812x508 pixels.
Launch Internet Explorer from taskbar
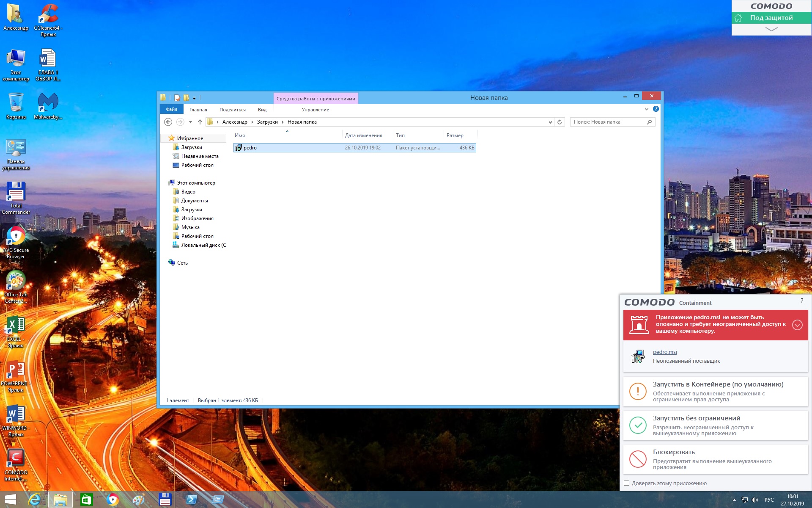(x=35, y=500)
